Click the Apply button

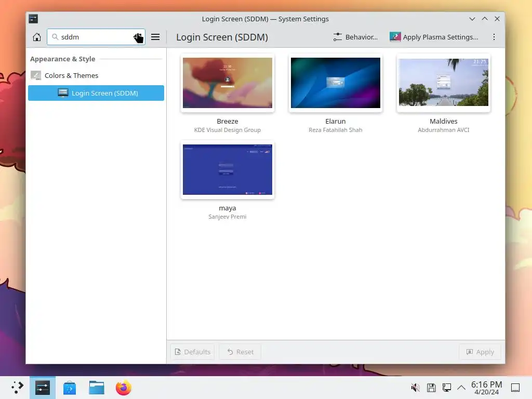[480, 352]
